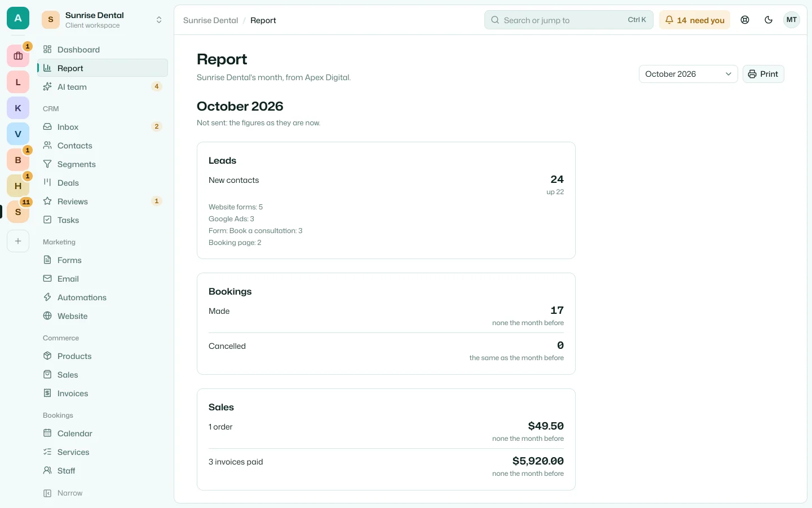Open Website page

103,316
